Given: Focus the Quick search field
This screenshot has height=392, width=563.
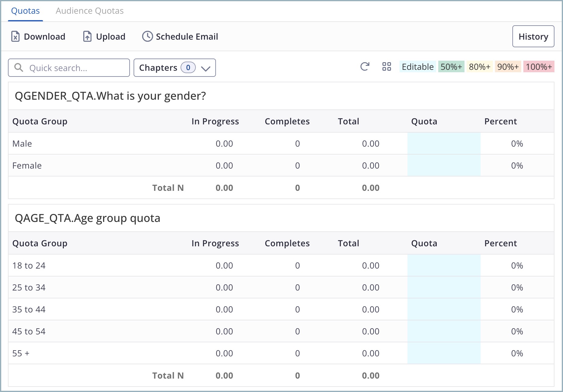Looking at the screenshot, I should [x=69, y=68].
